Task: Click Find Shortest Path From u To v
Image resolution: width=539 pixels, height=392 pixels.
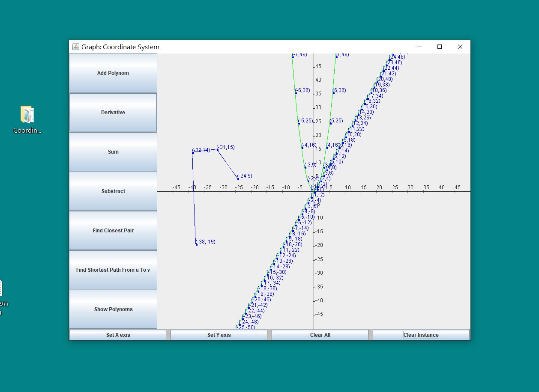Action: tap(113, 270)
